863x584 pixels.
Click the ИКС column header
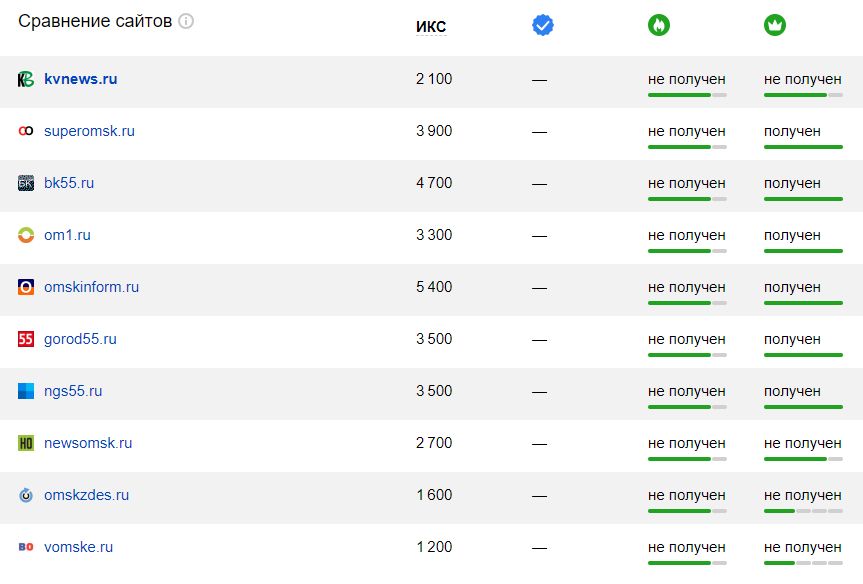tap(431, 26)
